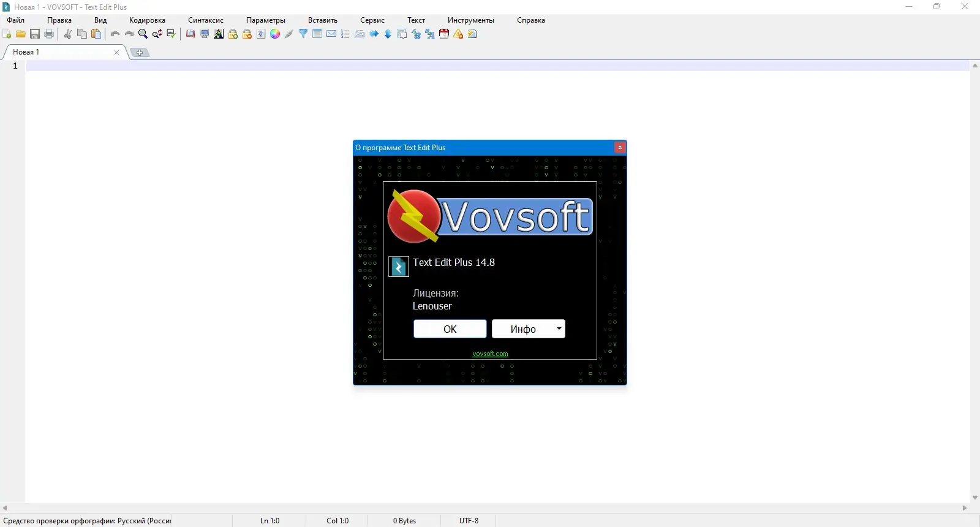The width and height of the screenshot is (980, 527).
Task: Open the Правка menu
Action: [59, 20]
